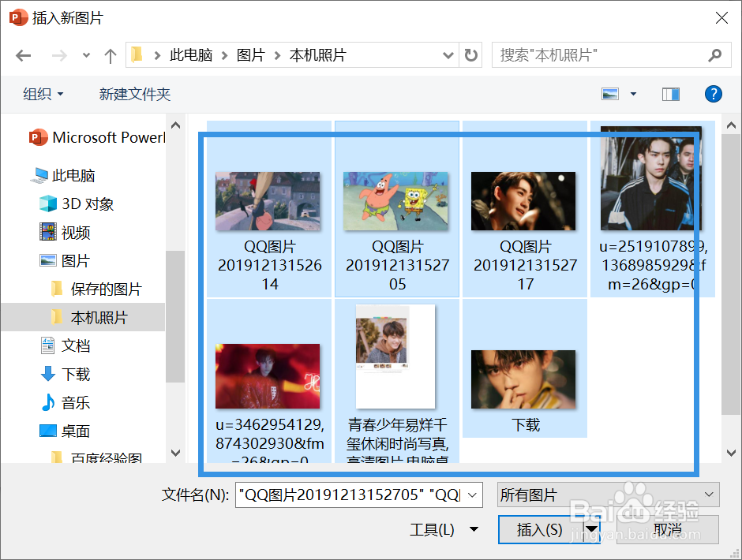Click the search magnifier icon
The height and width of the screenshot is (560, 742).
[714, 54]
